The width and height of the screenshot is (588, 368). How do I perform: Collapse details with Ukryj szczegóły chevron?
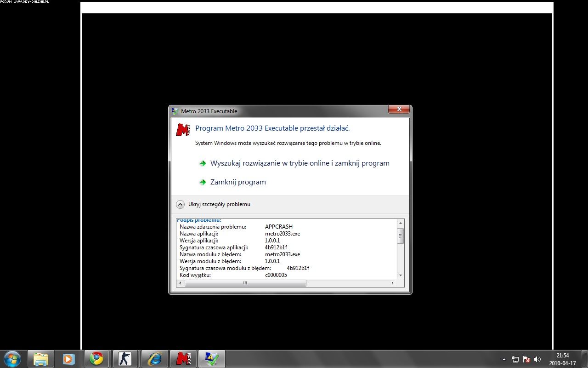pyautogui.click(x=180, y=204)
